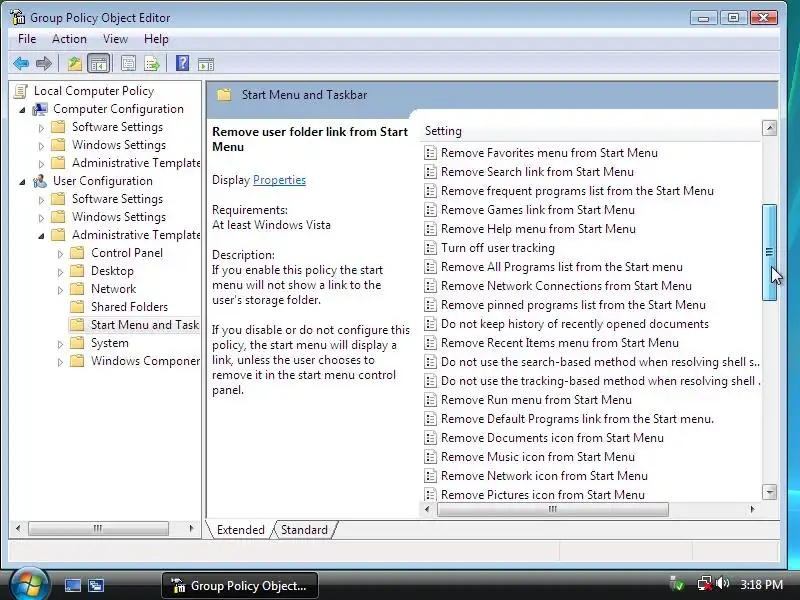Expand Software Settings under Computer Configuration

(41, 128)
